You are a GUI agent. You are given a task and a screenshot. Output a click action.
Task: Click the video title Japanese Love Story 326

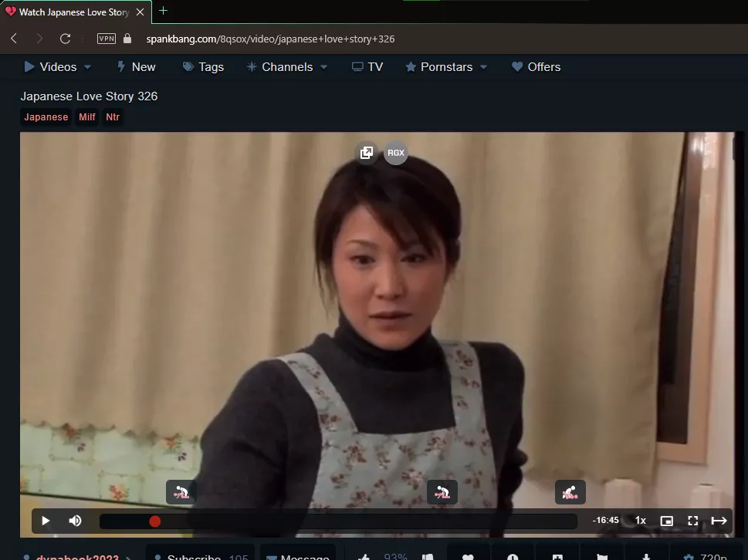point(89,96)
